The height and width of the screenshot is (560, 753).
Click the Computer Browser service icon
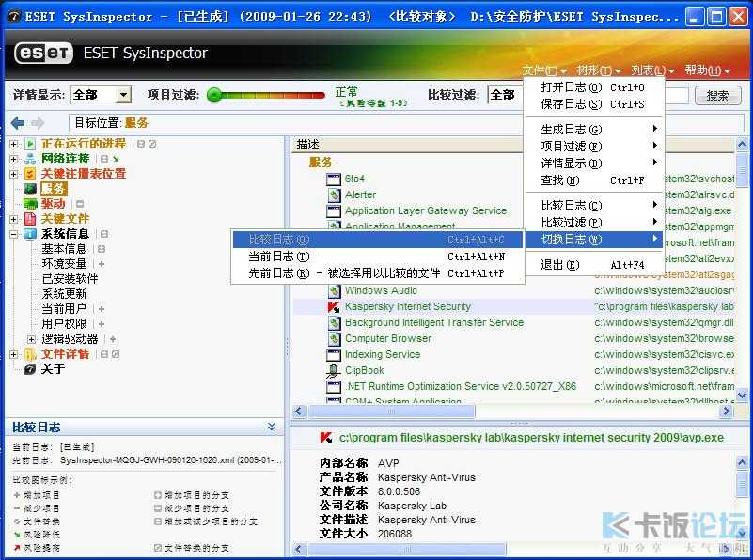335,339
